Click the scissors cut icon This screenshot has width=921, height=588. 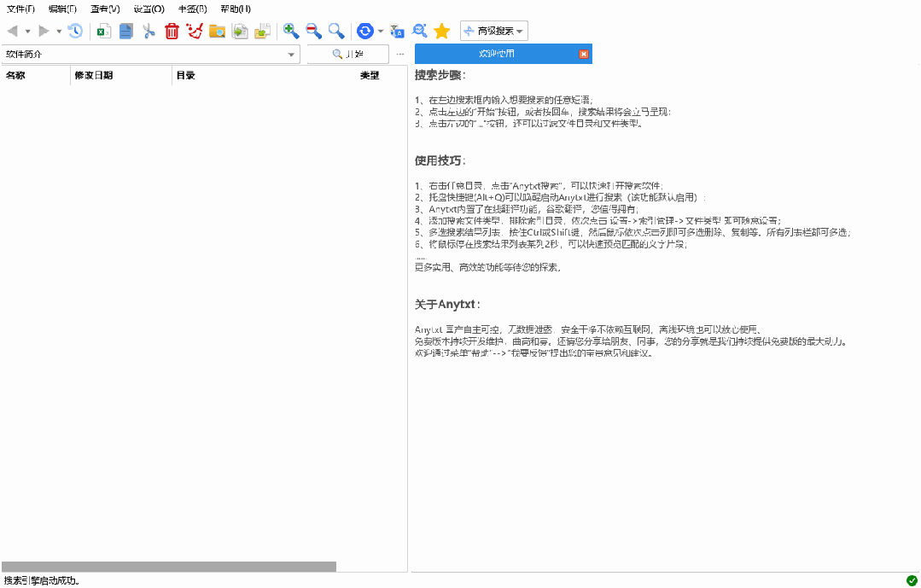tap(149, 31)
